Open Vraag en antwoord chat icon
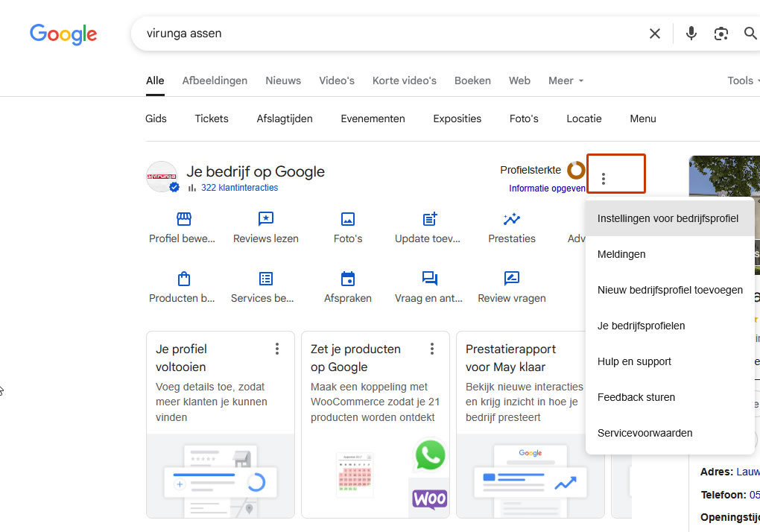This screenshot has height=532, width=760. tap(430, 279)
